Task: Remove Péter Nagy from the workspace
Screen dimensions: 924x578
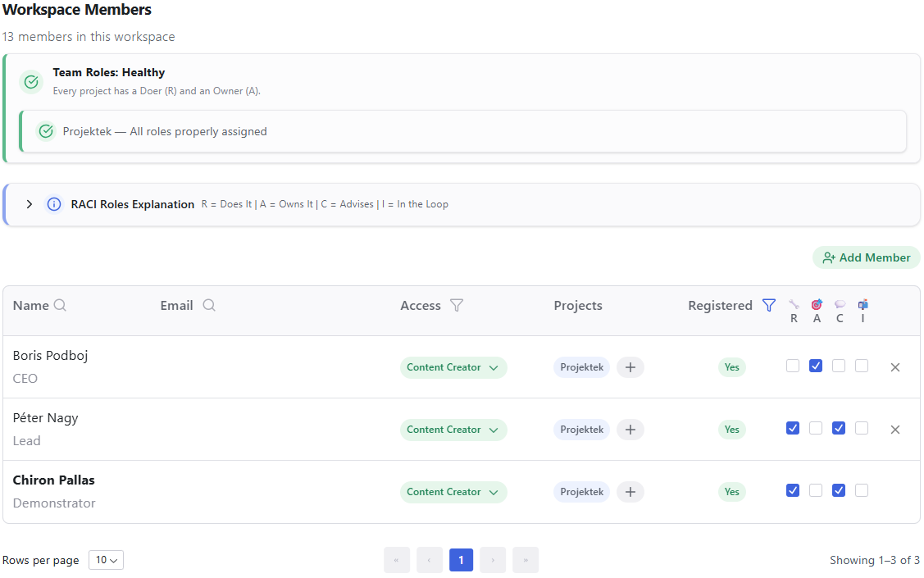Action: click(895, 430)
